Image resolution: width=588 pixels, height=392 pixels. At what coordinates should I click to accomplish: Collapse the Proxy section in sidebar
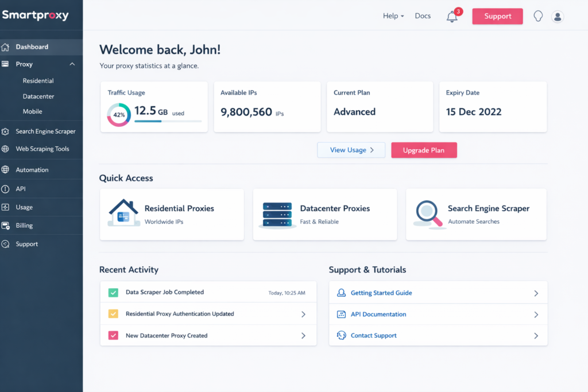[72, 64]
